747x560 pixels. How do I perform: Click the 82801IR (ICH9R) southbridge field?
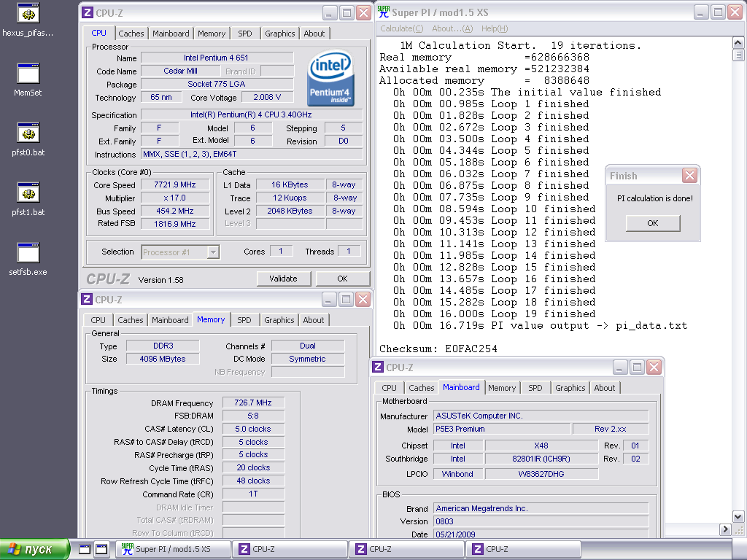(541, 459)
